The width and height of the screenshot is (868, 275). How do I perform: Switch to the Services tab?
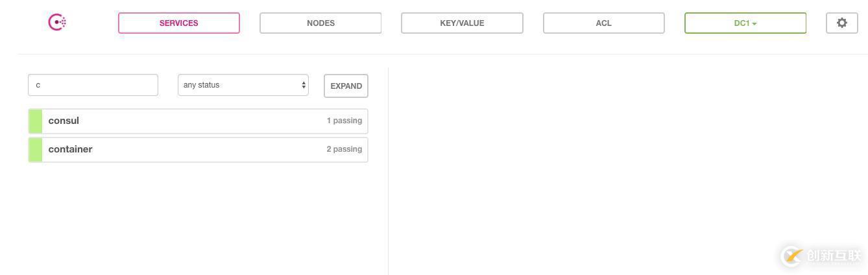tap(178, 23)
